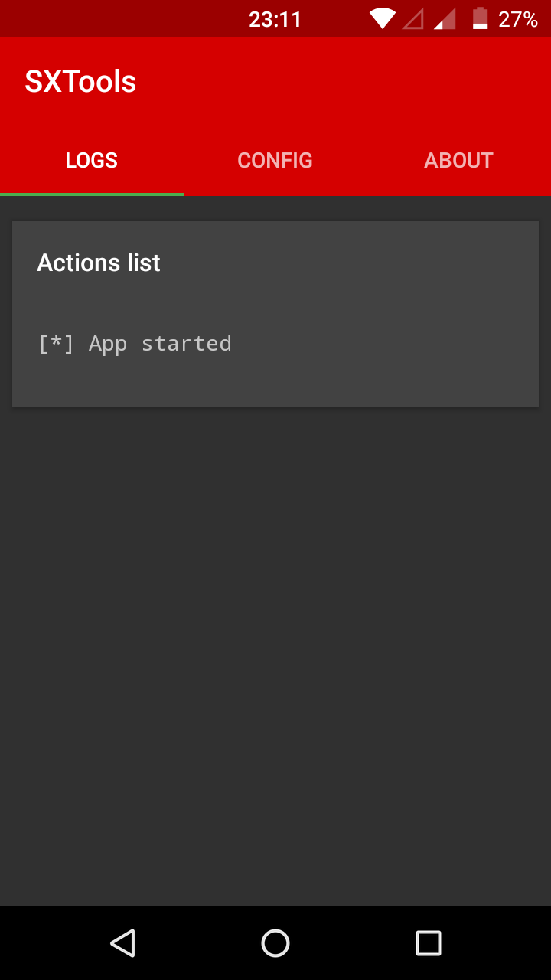This screenshot has height=980, width=551.
Task: Click the Actions list heading
Action: point(99,263)
